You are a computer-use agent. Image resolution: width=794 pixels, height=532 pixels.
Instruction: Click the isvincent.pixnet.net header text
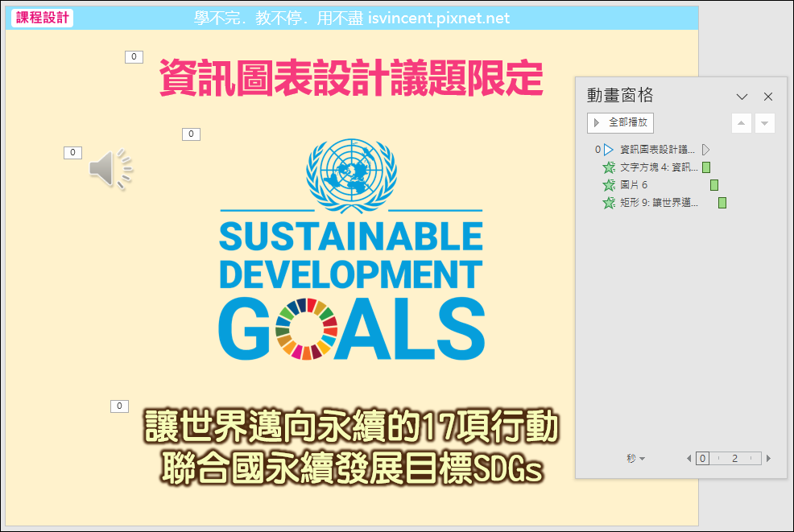(x=439, y=19)
